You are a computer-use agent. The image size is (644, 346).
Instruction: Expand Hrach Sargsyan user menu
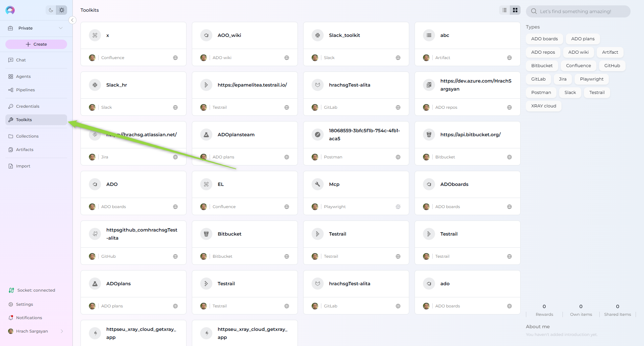[36, 331]
